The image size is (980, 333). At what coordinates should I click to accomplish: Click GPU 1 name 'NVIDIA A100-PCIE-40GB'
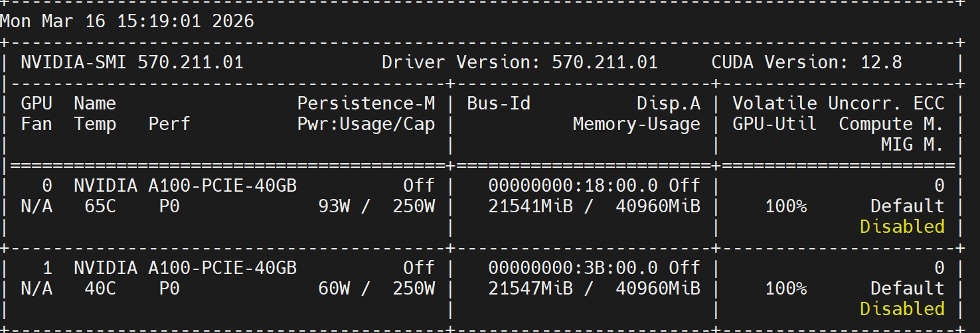pyautogui.click(x=185, y=268)
